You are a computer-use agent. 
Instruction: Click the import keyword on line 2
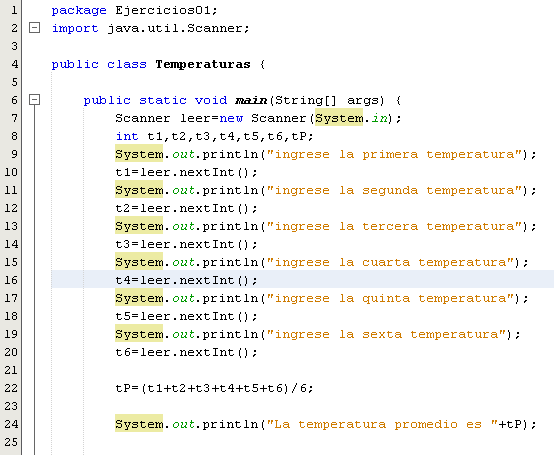tap(75, 29)
